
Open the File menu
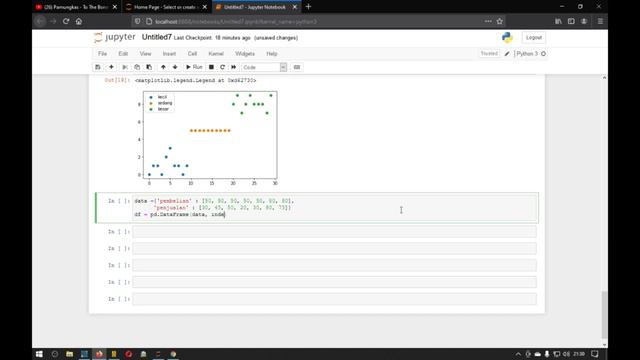(x=102, y=53)
